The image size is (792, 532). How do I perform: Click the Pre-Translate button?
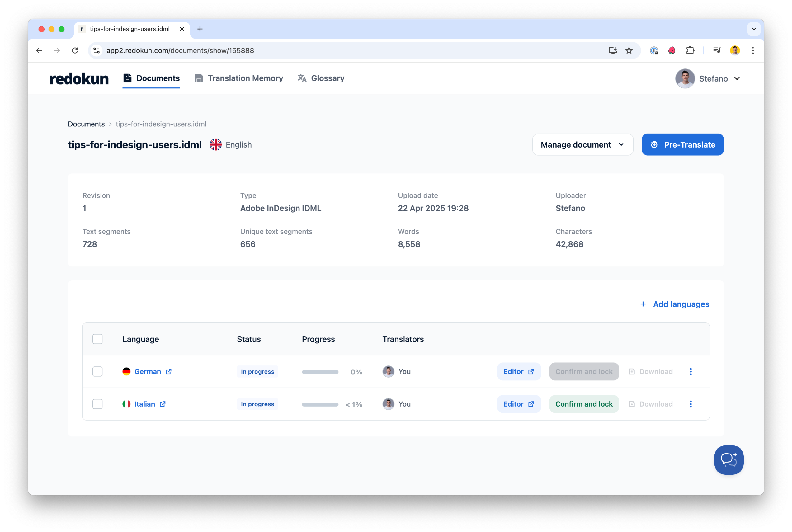coord(682,145)
